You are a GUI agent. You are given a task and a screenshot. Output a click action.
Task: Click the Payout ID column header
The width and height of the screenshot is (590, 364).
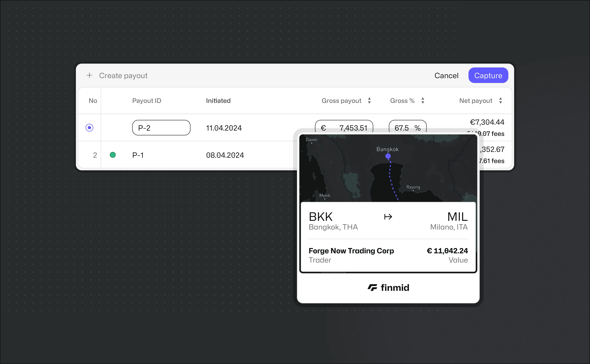[x=147, y=101]
